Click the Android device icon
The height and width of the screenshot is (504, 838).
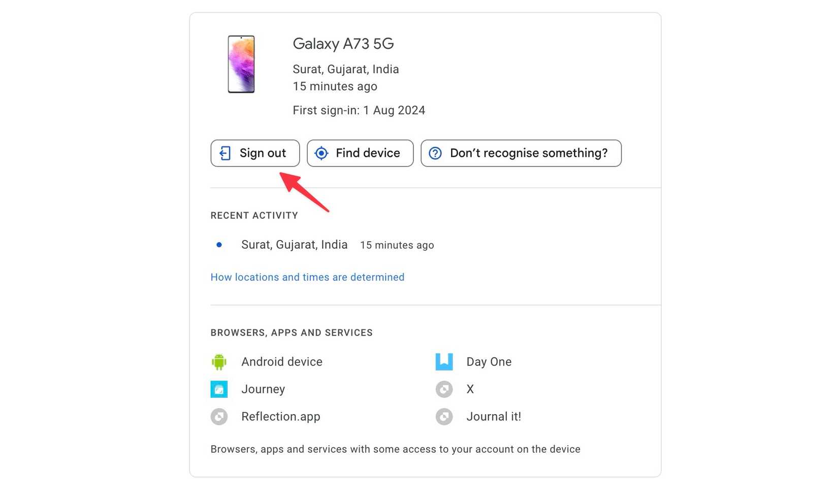[x=219, y=362]
